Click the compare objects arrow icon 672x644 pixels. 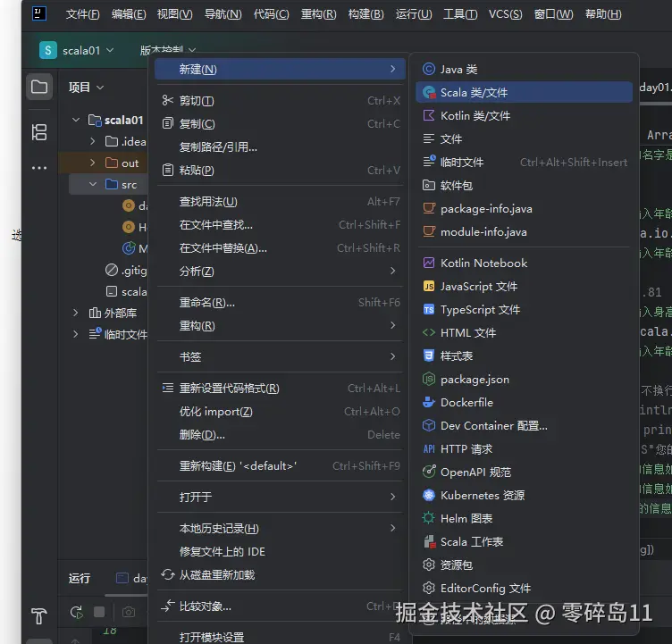click(168, 606)
